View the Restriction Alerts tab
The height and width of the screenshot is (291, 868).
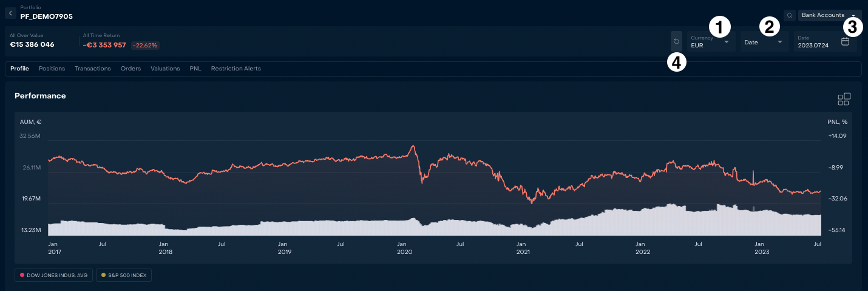(236, 69)
